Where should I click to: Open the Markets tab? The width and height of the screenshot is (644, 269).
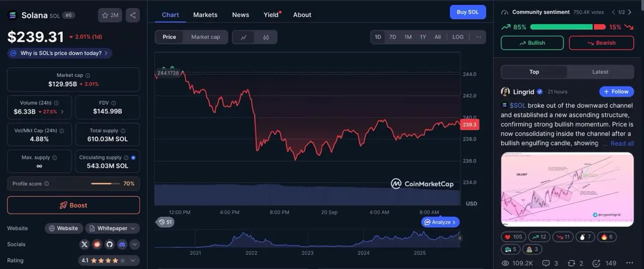(x=205, y=15)
